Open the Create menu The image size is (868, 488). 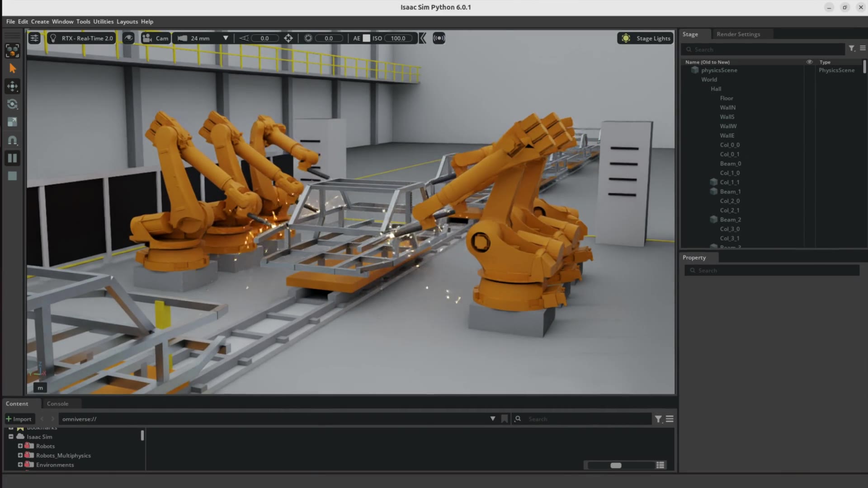[40, 22]
